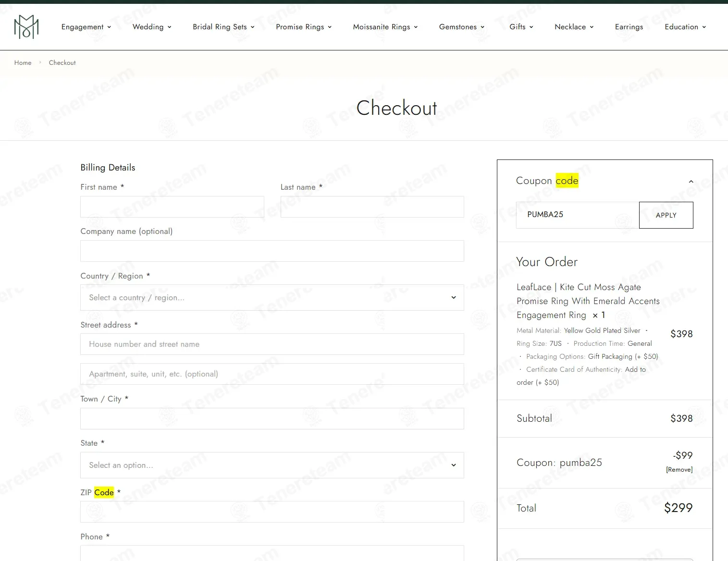Click the site logo icon
The width and height of the screenshot is (728, 561).
coord(26,27)
